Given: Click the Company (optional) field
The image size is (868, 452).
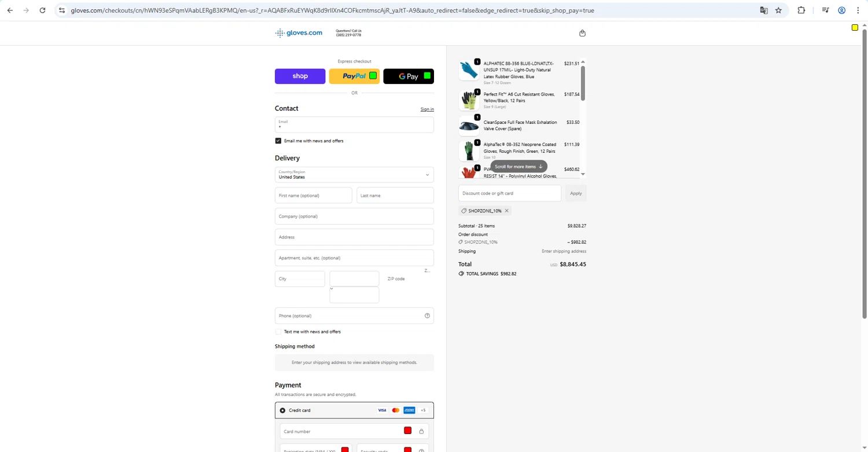Looking at the screenshot, I should pyautogui.click(x=354, y=216).
